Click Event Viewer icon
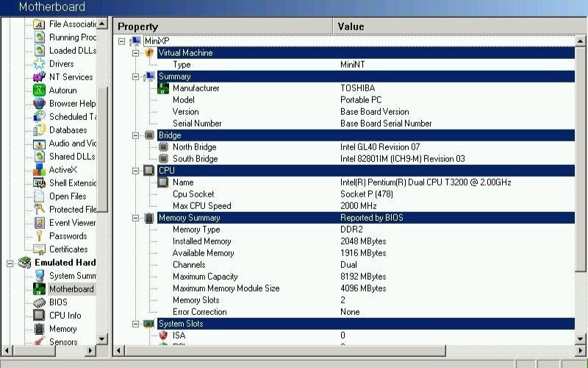The image size is (588, 368). [x=39, y=223]
